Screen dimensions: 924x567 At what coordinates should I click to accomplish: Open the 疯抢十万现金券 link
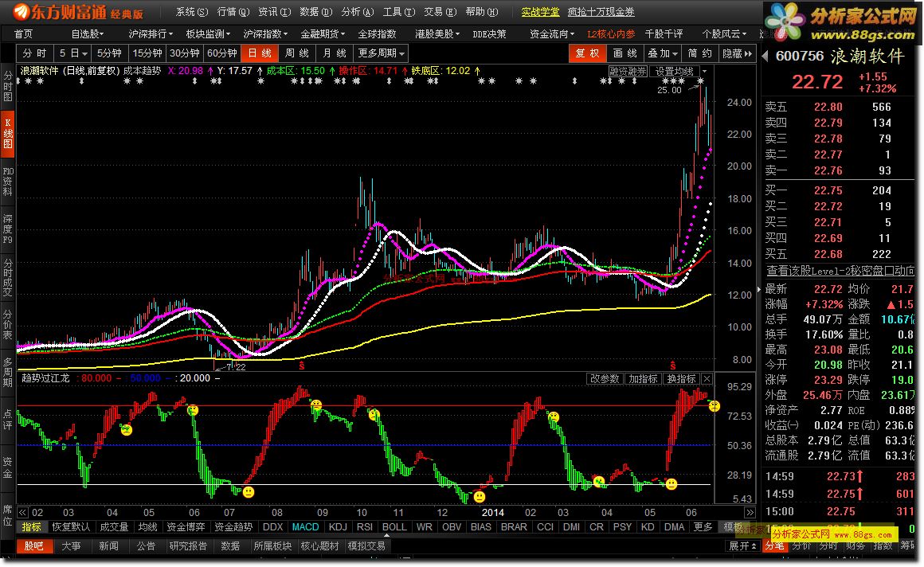pyautogui.click(x=601, y=12)
